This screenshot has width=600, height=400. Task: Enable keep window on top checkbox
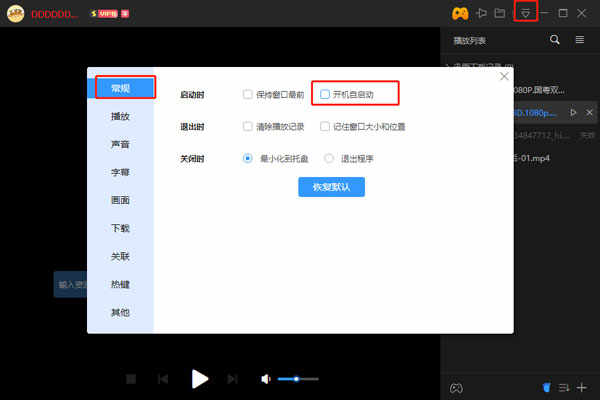coord(248,94)
